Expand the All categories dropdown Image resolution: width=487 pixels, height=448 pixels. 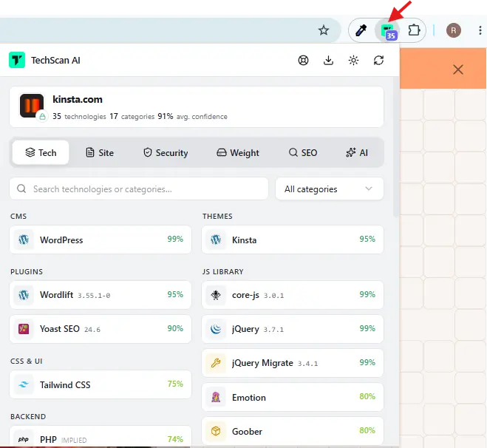coord(329,189)
